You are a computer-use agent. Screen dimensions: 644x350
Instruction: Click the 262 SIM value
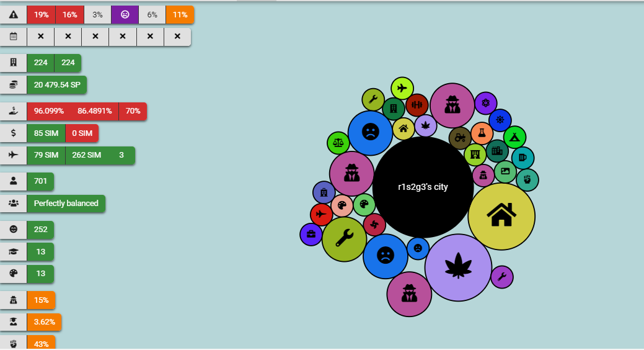pyautogui.click(x=87, y=155)
